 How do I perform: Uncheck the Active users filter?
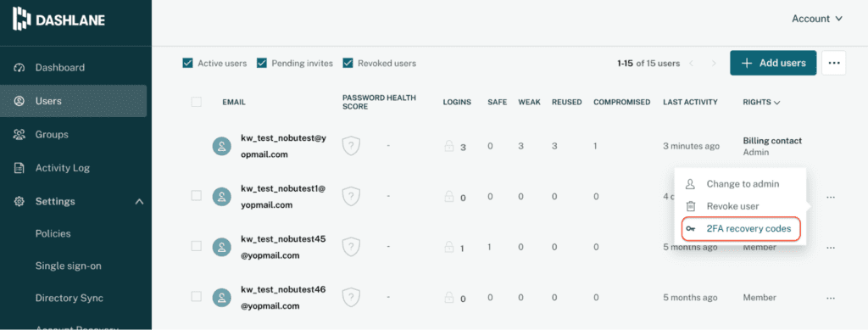(x=187, y=63)
